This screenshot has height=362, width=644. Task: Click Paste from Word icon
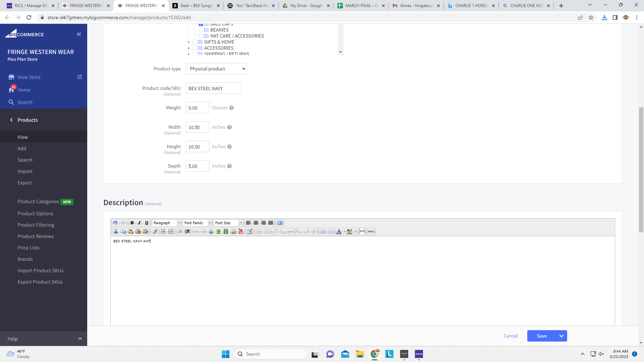[145, 232]
